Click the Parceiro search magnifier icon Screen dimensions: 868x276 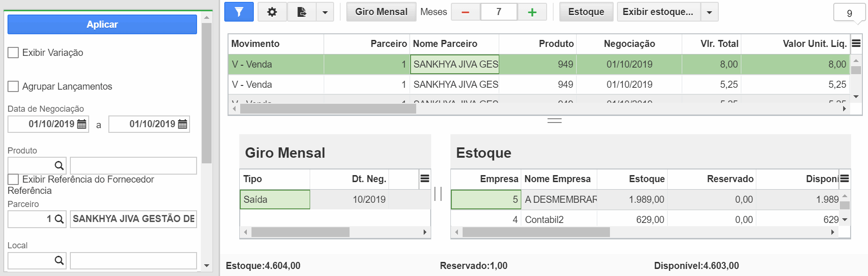tap(59, 219)
